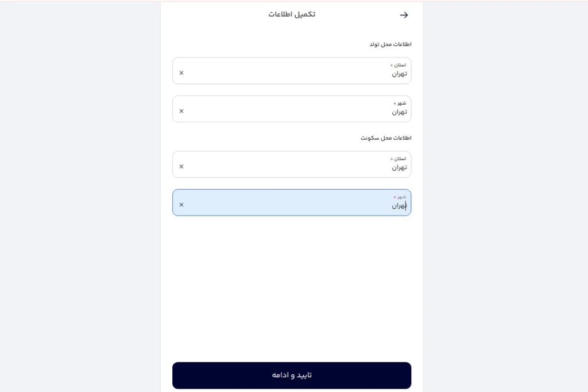Image resolution: width=588 pixels, height=392 pixels.
Task: Click the شهر label in residence section
Action: click(401, 197)
